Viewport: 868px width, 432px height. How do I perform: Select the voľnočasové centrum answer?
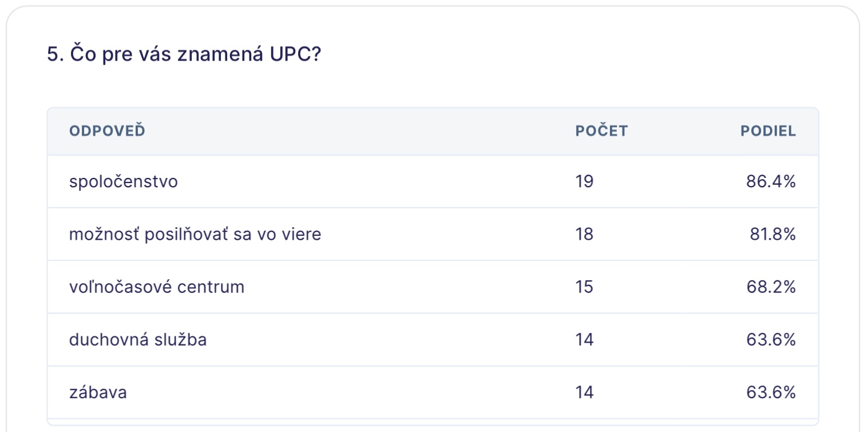point(157,287)
